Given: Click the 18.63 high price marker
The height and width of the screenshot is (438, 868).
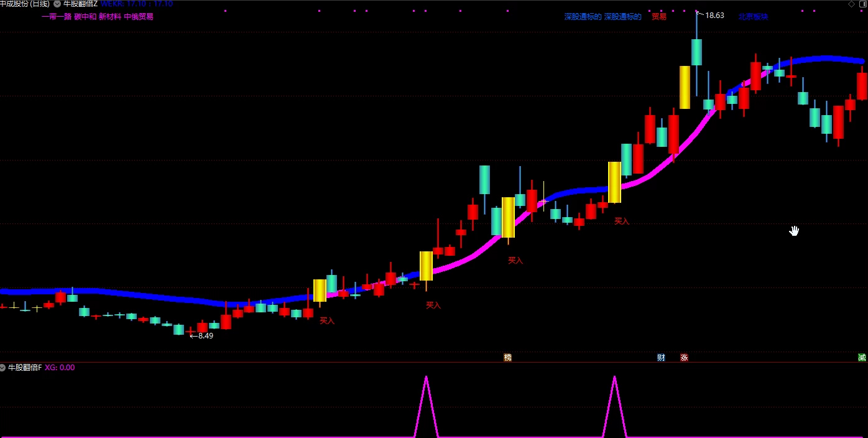Looking at the screenshot, I should pyautogui.click(x=714, y=16).
